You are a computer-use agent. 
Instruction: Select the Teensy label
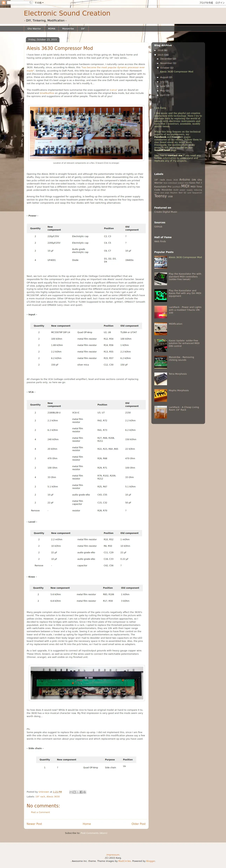160,196
